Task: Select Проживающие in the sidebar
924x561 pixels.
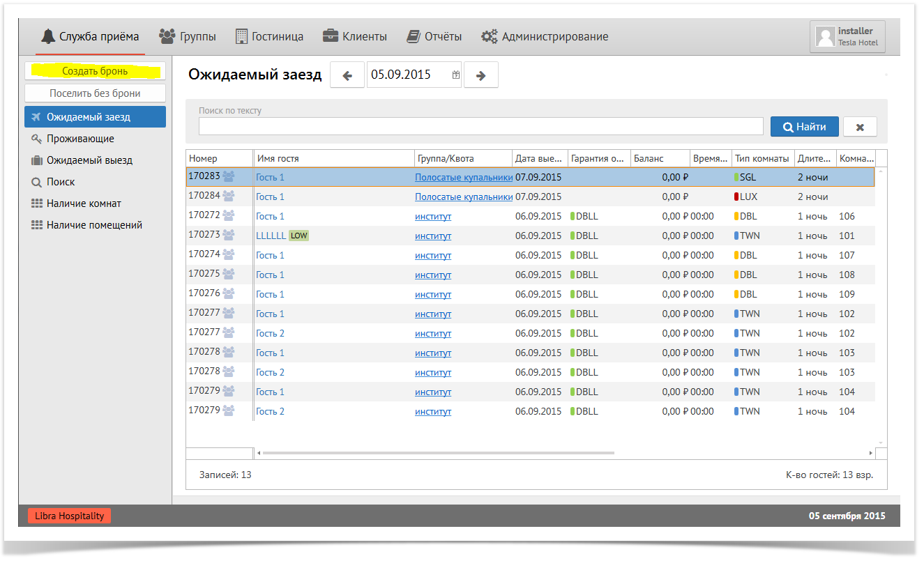Action: (80, 139)
